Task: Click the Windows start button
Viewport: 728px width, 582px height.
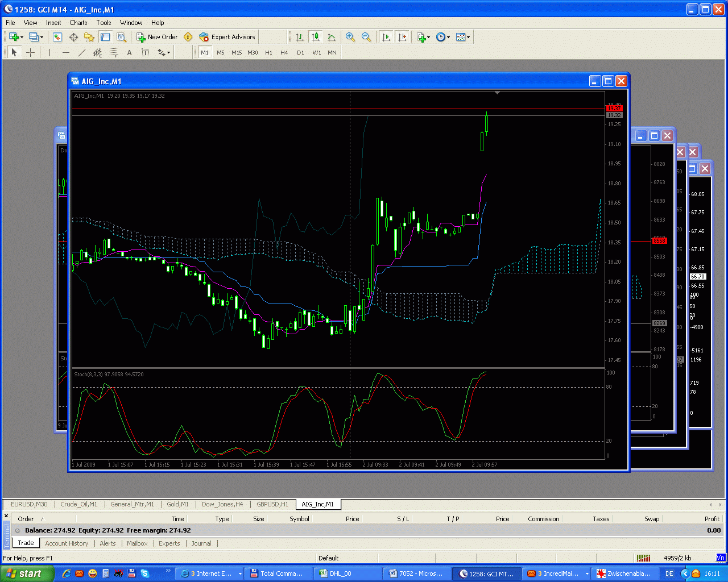Action: pos(26,573)
